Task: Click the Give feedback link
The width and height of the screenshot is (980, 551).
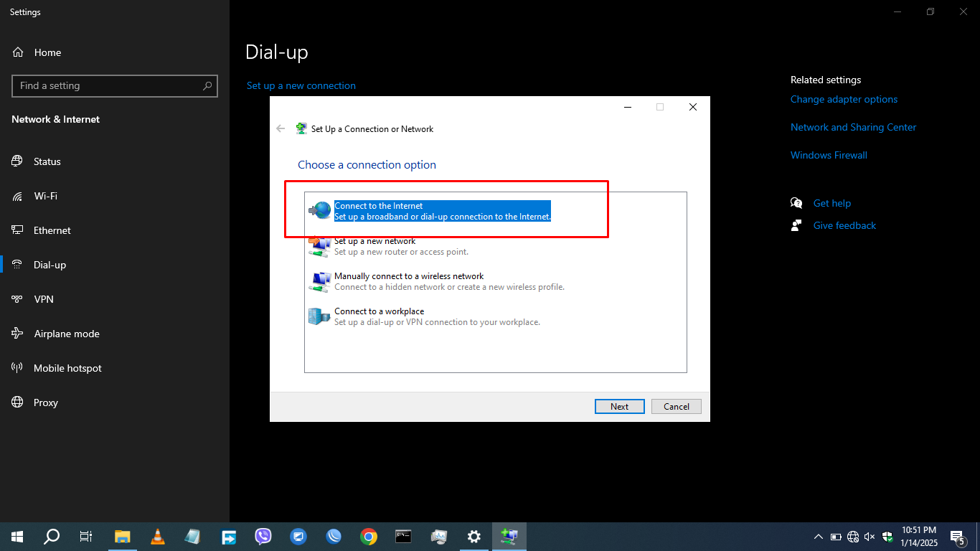Action: coord(844,225)
